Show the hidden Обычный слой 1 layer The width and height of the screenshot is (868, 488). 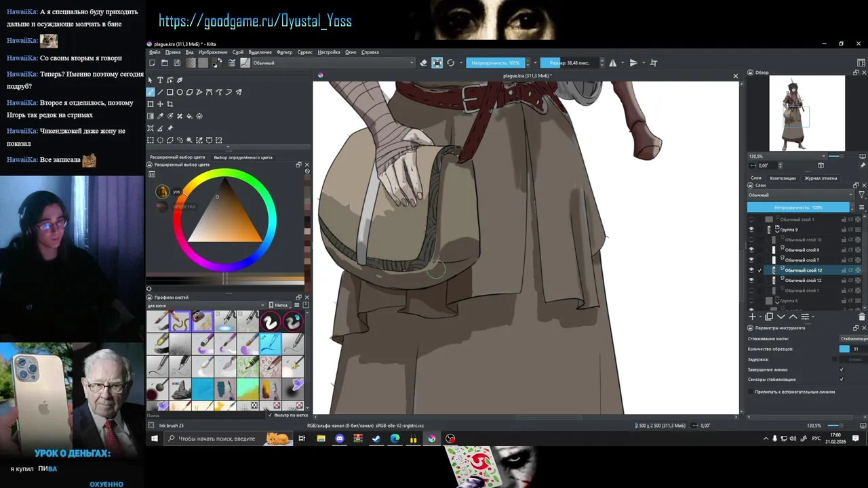751,220
